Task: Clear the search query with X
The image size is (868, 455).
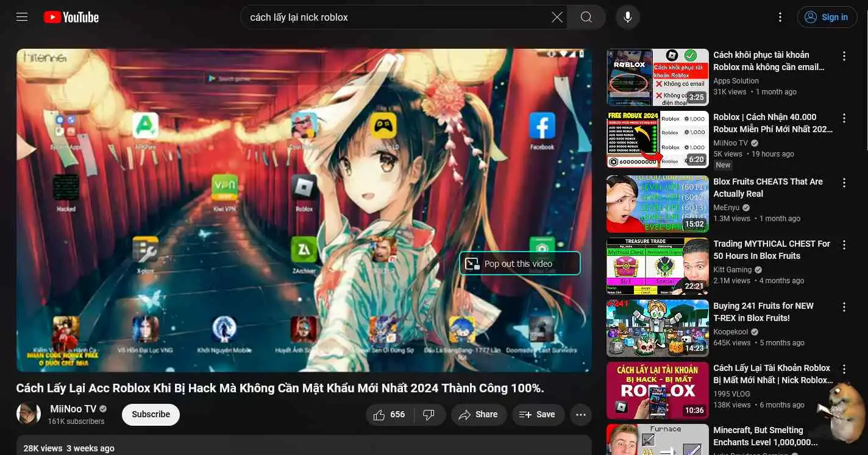Action: pyautogui.click(x=557, y=17)
